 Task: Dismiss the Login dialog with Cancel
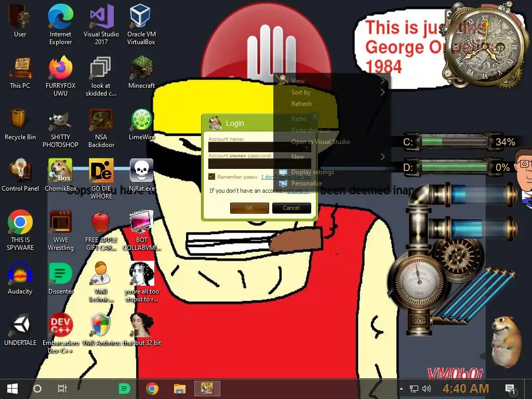(x=291, y=208)
